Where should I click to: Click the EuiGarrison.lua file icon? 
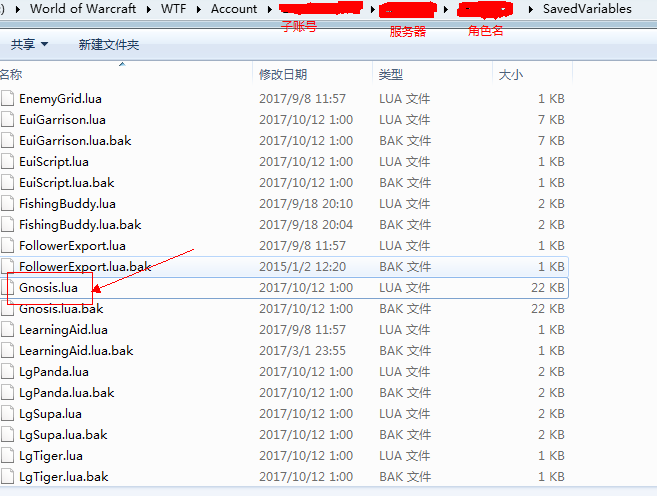(7, 119)
